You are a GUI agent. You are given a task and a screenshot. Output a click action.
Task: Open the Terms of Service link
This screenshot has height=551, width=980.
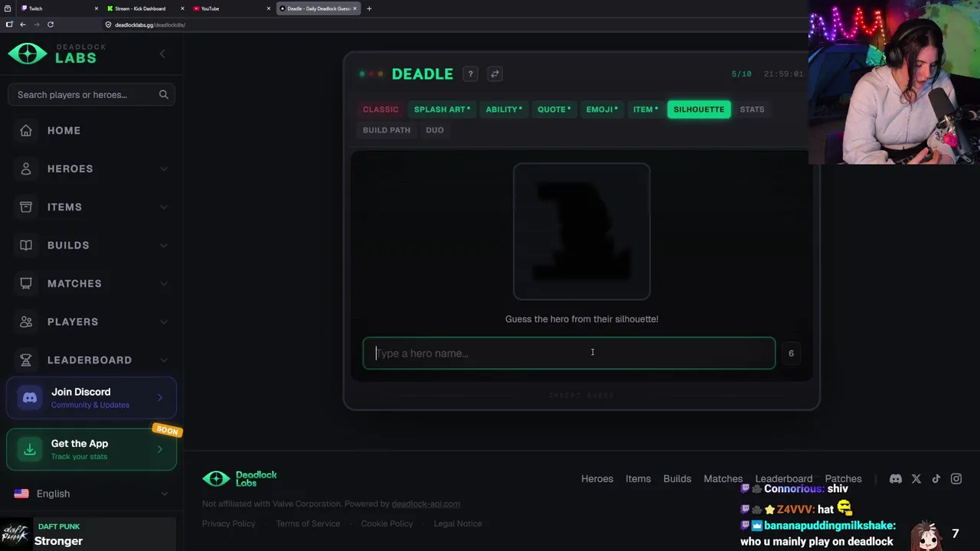click(308, 523)
